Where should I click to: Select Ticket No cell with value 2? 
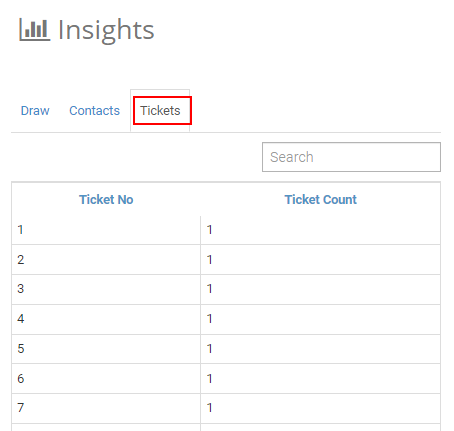click(x=106, y=259)
